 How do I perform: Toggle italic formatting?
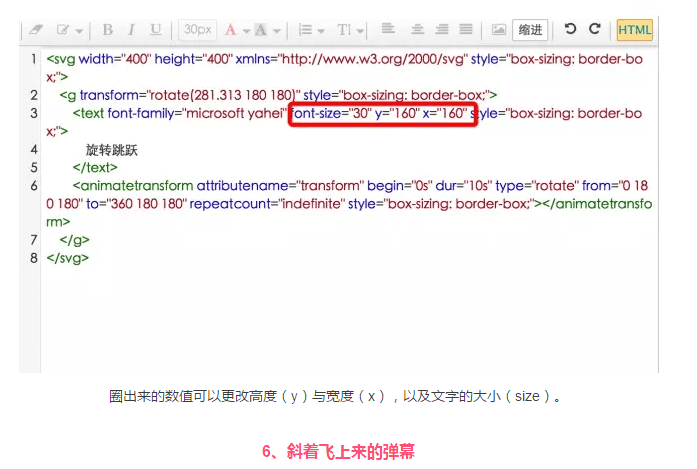(x=132, y=30)
